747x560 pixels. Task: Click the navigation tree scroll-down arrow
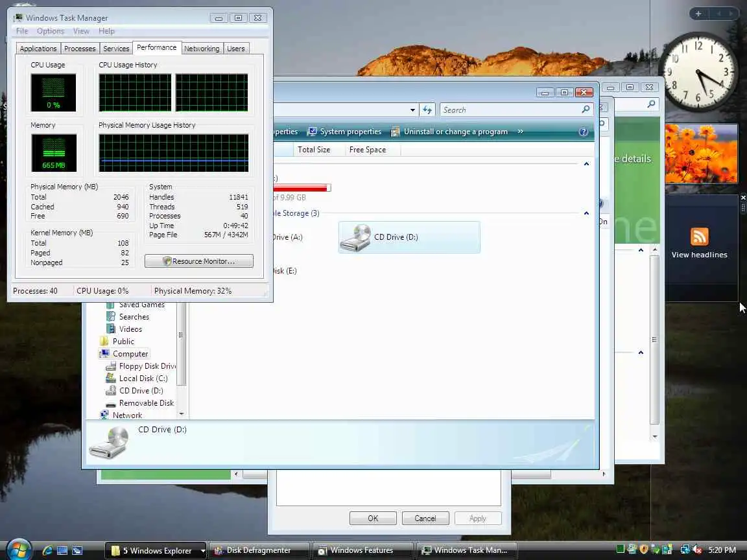coord(181,414)
